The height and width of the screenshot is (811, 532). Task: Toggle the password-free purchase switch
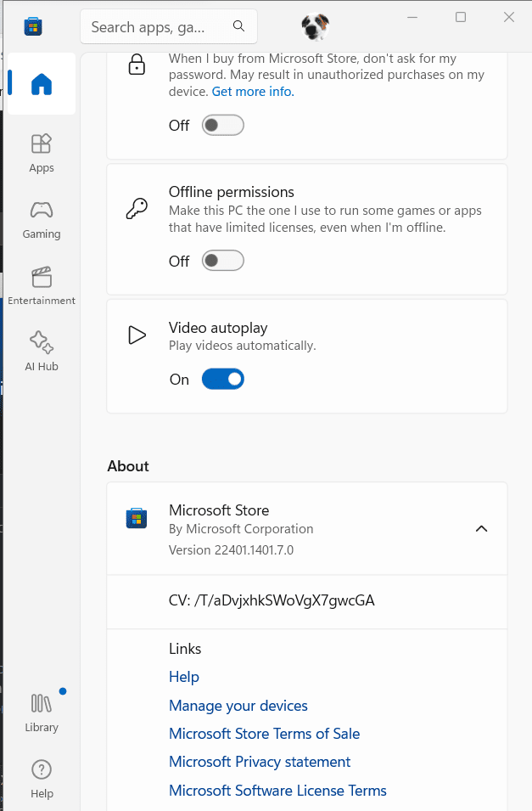(223, 125)
